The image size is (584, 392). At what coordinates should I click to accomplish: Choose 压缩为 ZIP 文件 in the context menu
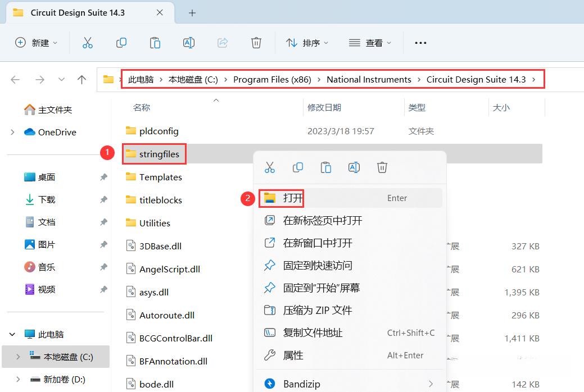(350, 310)
